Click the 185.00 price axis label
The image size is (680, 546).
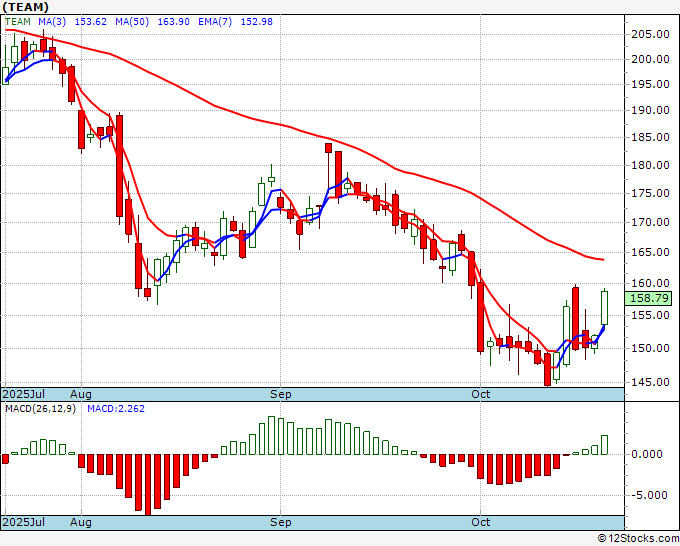pos(651,137)
